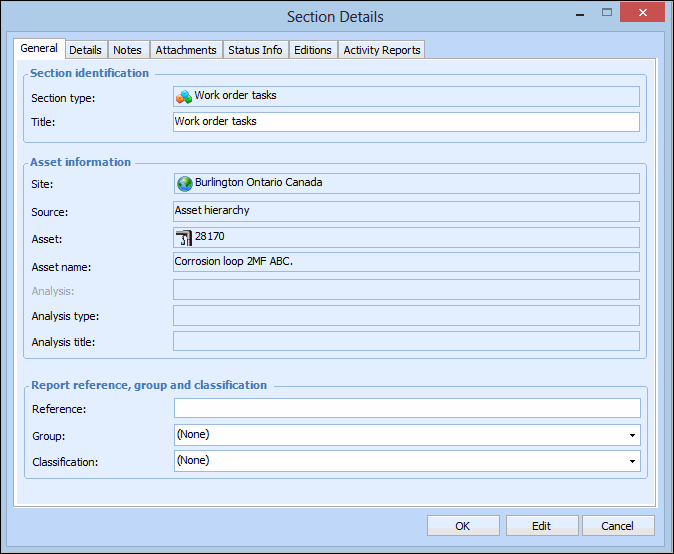Open the Group dropdown list

pyautogui.click(x=632, y=435)
